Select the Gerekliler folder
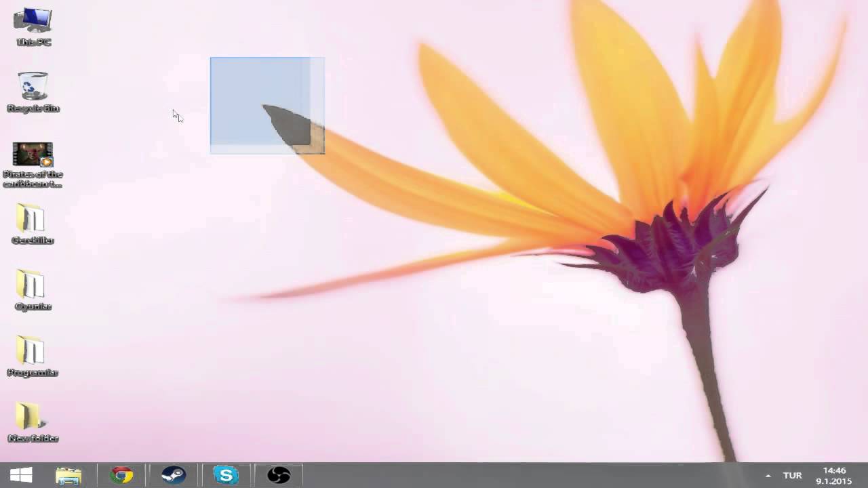 [33, 224]
